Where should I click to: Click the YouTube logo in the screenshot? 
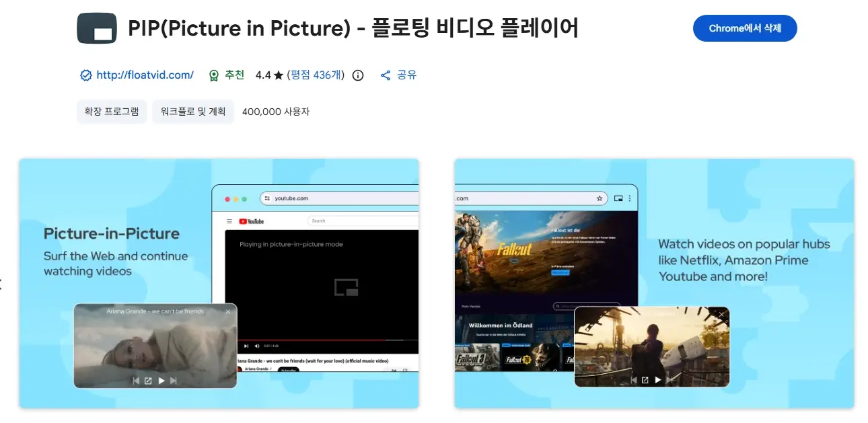tap(252, 221)
